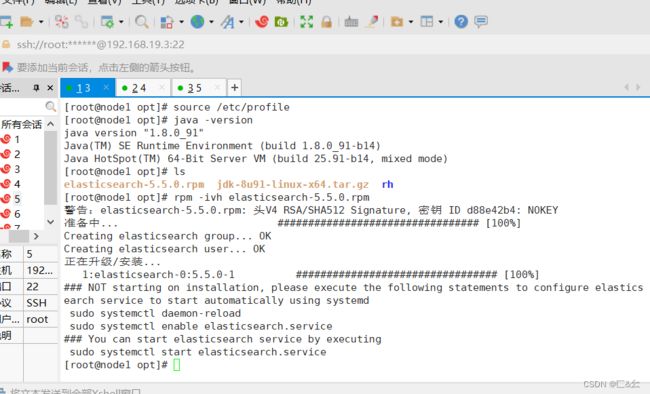Viewport: 650px width, 394px height.
Task: Toggle the session manager pin icon
Action: (x=36, y=88)
